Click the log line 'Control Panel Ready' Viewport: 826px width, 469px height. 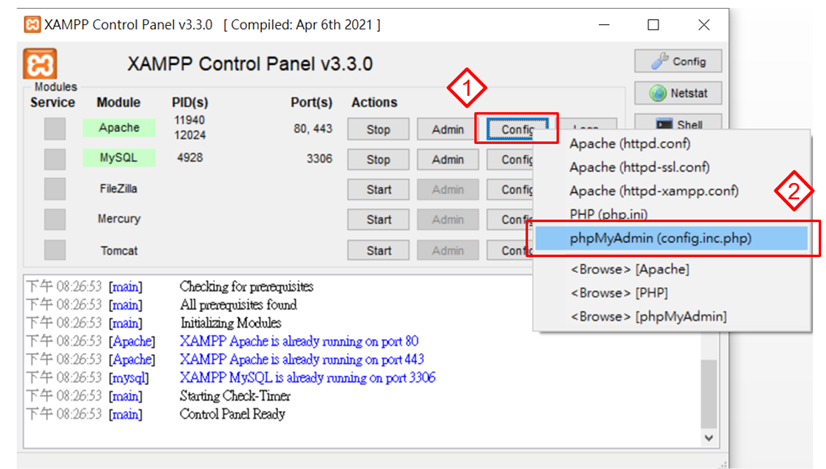point(232,414)
